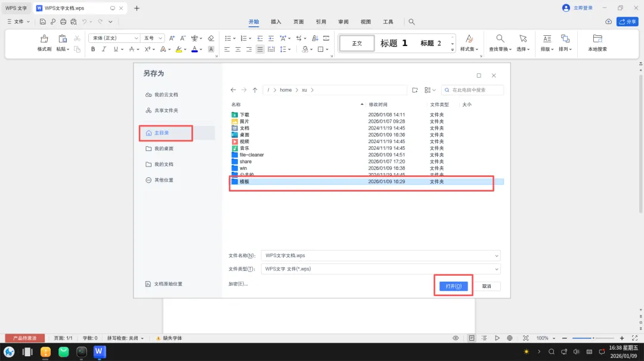This screenshot has height=361, width=644.
Task: Increase the paragraph indent
Action: [271, 38]
